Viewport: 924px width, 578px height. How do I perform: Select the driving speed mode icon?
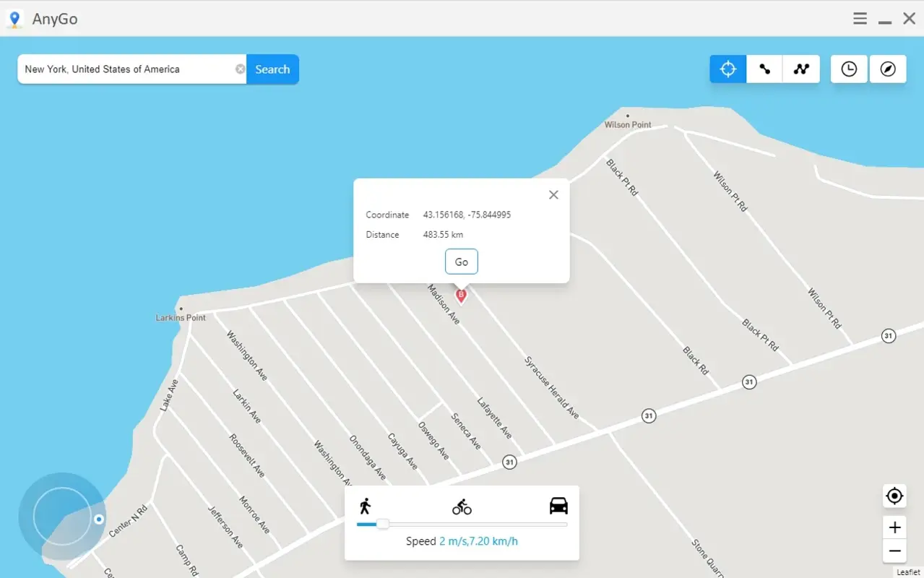pos(557,505)
